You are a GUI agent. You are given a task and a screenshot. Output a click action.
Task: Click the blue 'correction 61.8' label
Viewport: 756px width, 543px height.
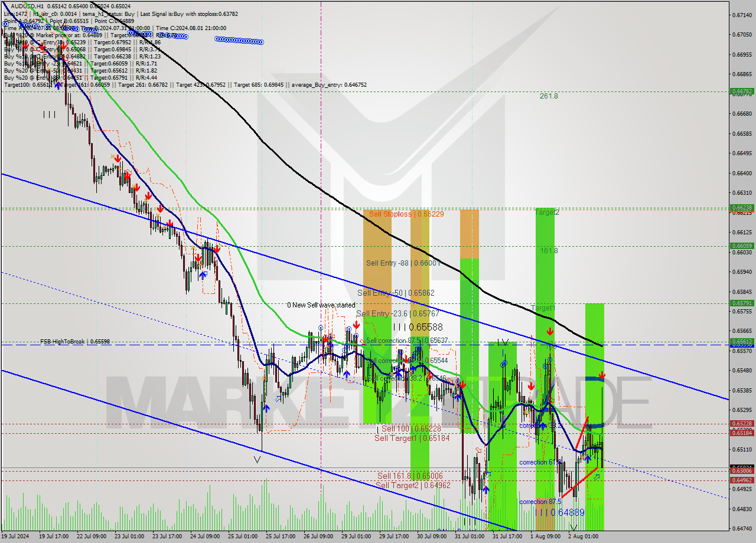(x=540, y=462)
